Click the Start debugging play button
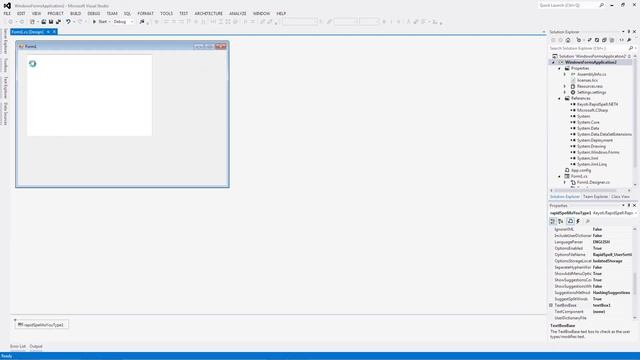640x360 pixels. 94,22
